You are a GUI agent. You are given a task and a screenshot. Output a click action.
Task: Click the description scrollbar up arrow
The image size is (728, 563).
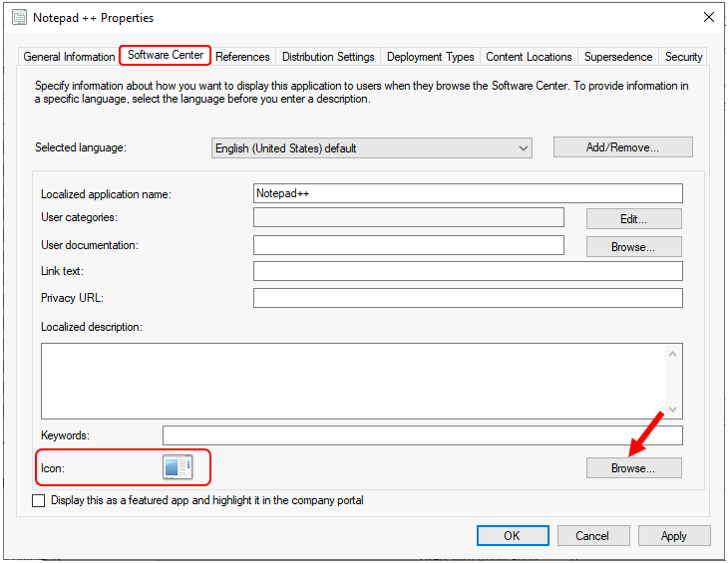coord(672,355)
